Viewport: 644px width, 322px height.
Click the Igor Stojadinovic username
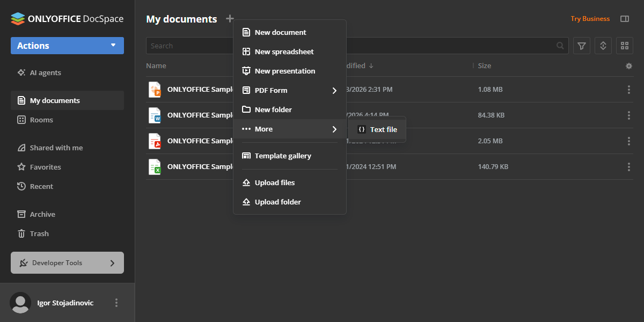pos(65,303)
